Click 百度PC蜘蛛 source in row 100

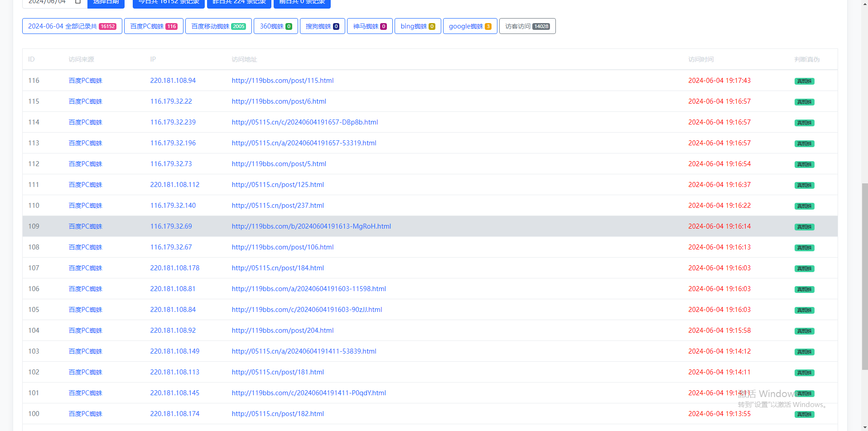click(x=86, y=414)
